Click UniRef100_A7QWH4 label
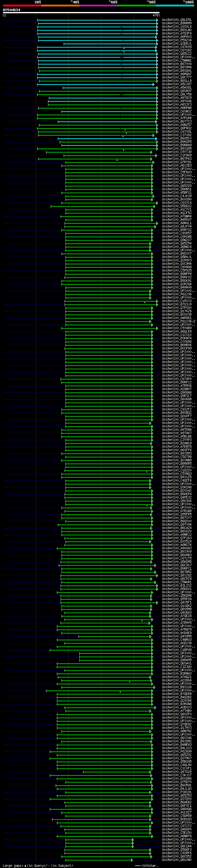 [176, 217]
